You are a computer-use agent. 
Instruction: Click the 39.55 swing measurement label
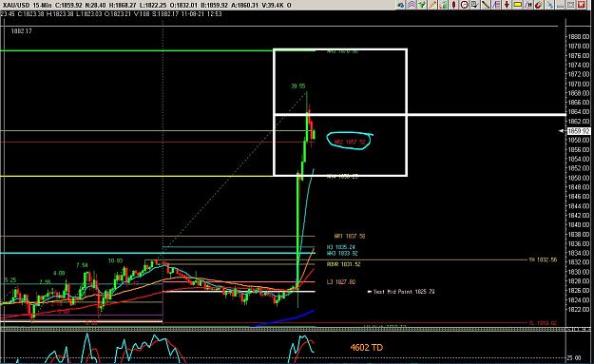297,86
